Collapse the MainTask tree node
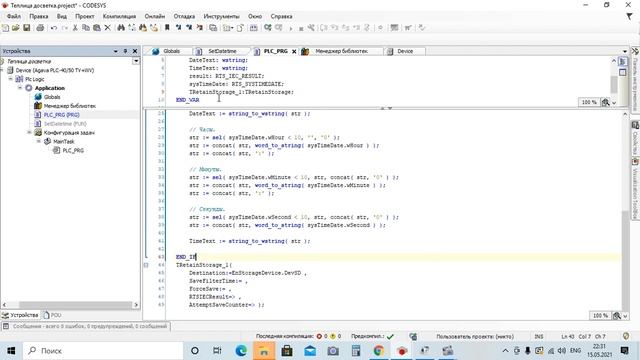Screen dimensions: 640x360 coord(39,141)
